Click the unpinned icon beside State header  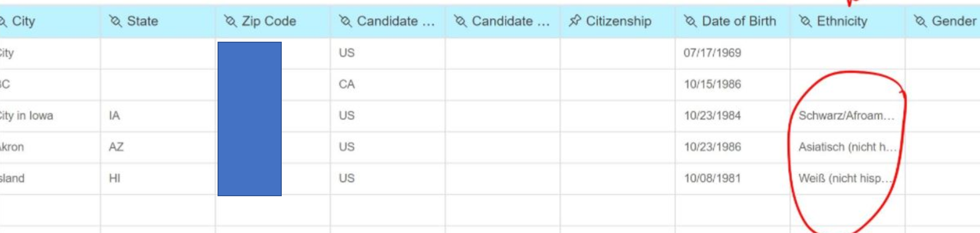click(x=115, y=21)
